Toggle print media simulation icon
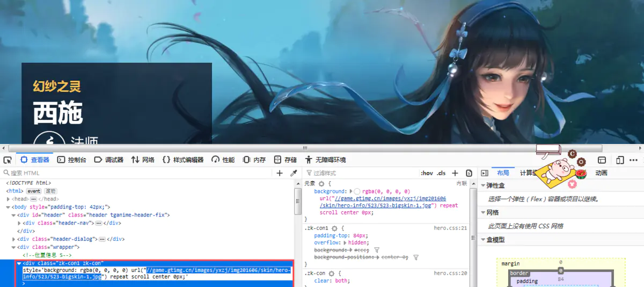Screen dimensions: 644x287 (469, 173)
